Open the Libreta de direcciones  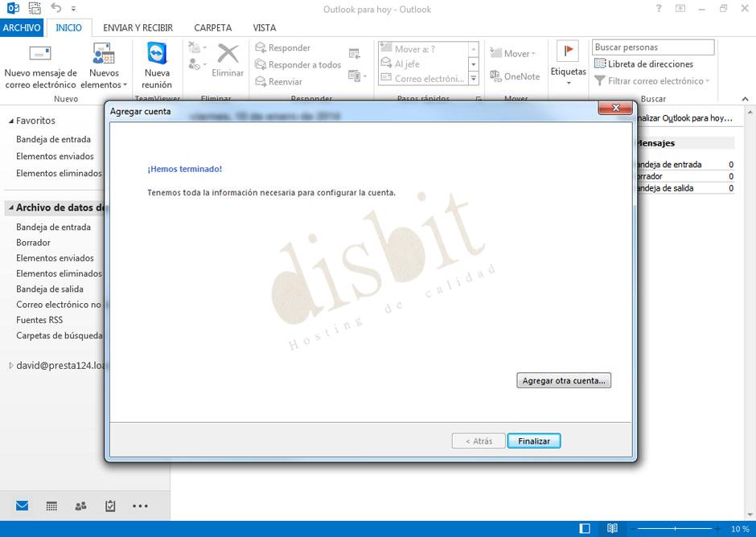click(x=651, y=64)
